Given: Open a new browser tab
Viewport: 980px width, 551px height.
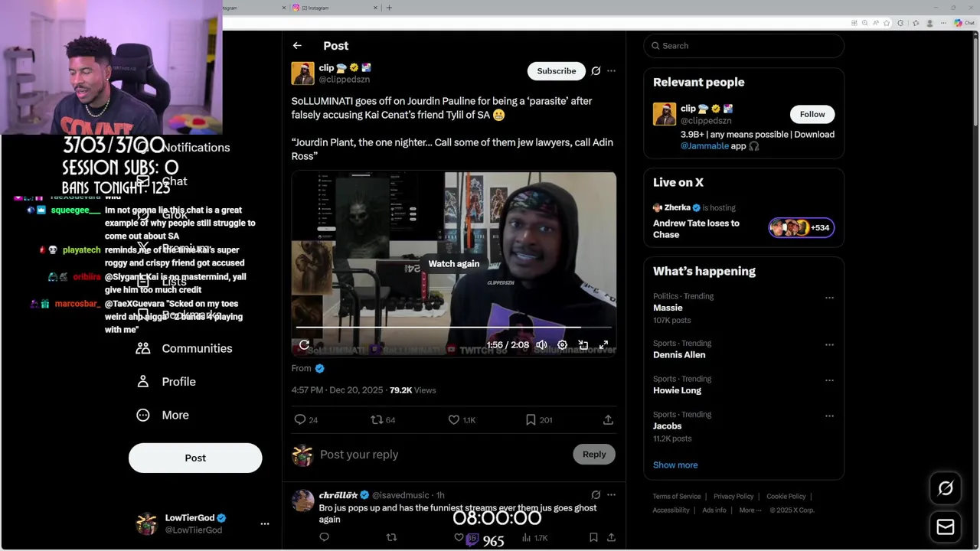Looking at the screenshot, I should point(389,8).
